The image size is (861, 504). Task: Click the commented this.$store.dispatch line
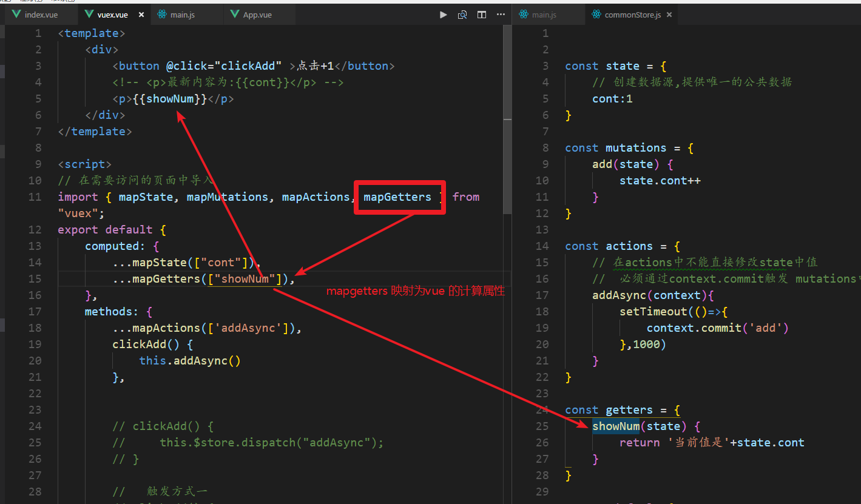248,443
